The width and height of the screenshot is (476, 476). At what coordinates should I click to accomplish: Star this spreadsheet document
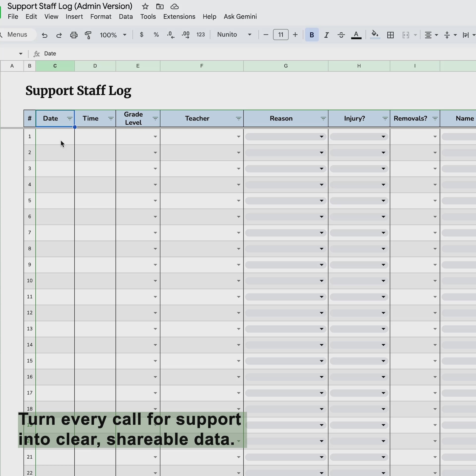click(x=145, y=6)
